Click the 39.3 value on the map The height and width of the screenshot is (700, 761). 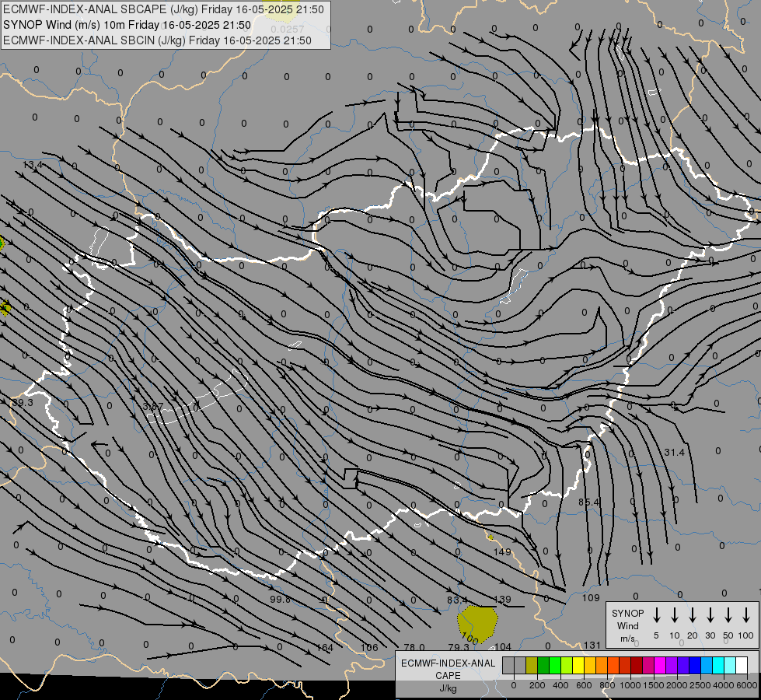point(23,403)
